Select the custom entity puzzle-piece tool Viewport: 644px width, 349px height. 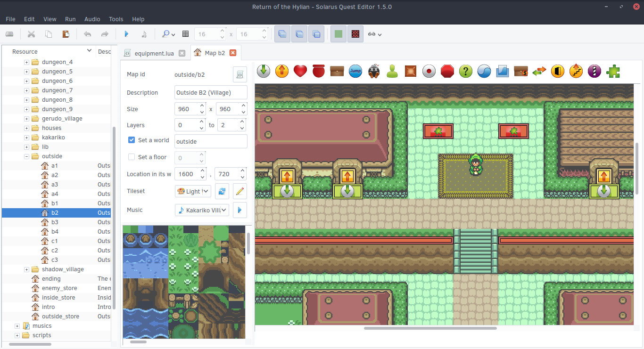(612, 71)
